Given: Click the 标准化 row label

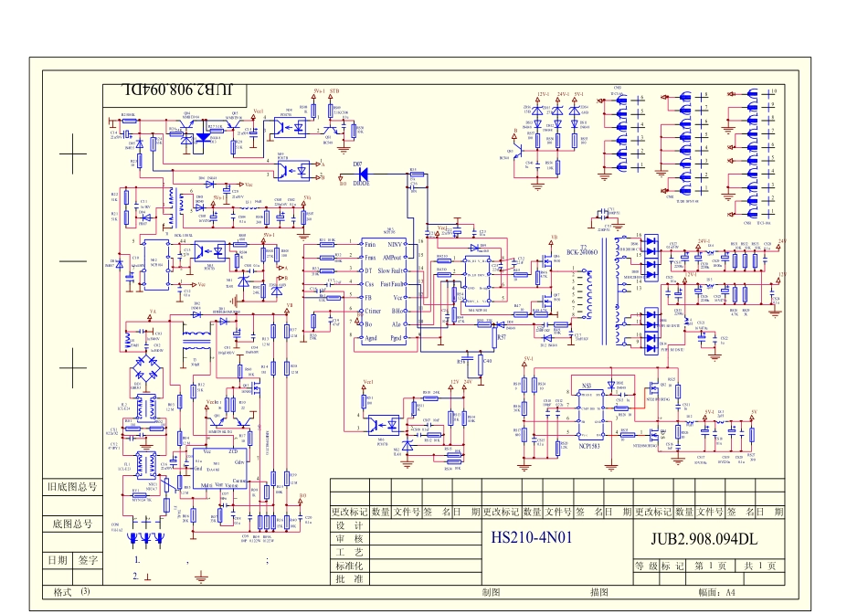Looking at the screenshot, I should click(350, 566).
